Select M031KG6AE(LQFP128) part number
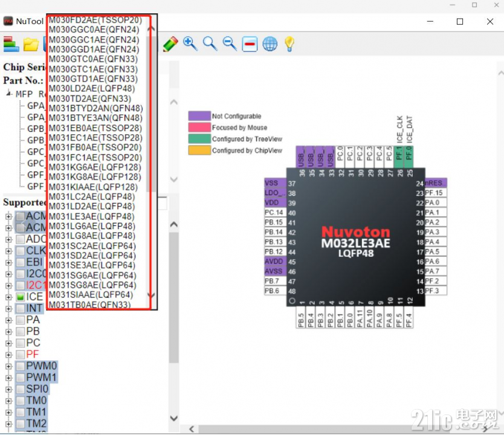The height and width of the screenshot is (435, 504). 95,167
